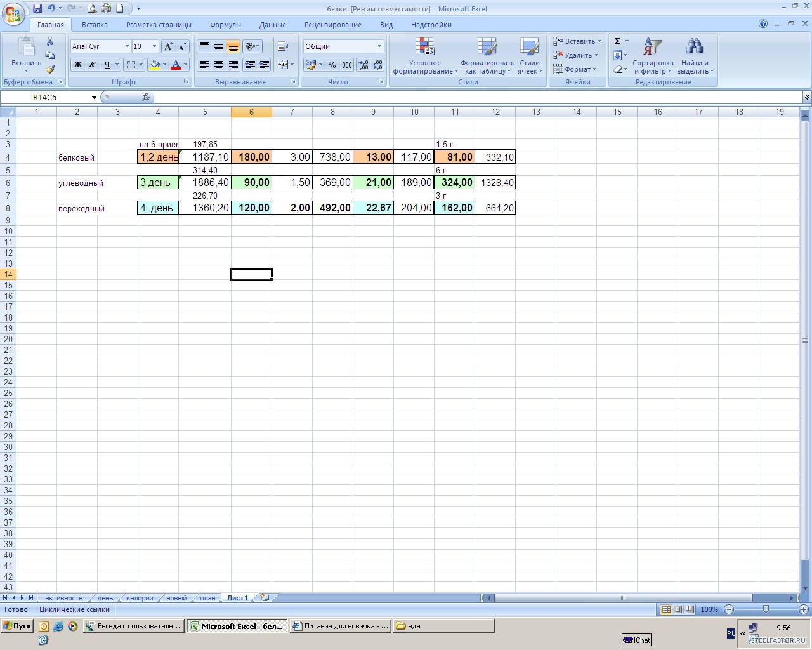Open the font name dropdown Arial Cyr
The width and height of the screenshot is (812, 650).
tap(127, 46)
